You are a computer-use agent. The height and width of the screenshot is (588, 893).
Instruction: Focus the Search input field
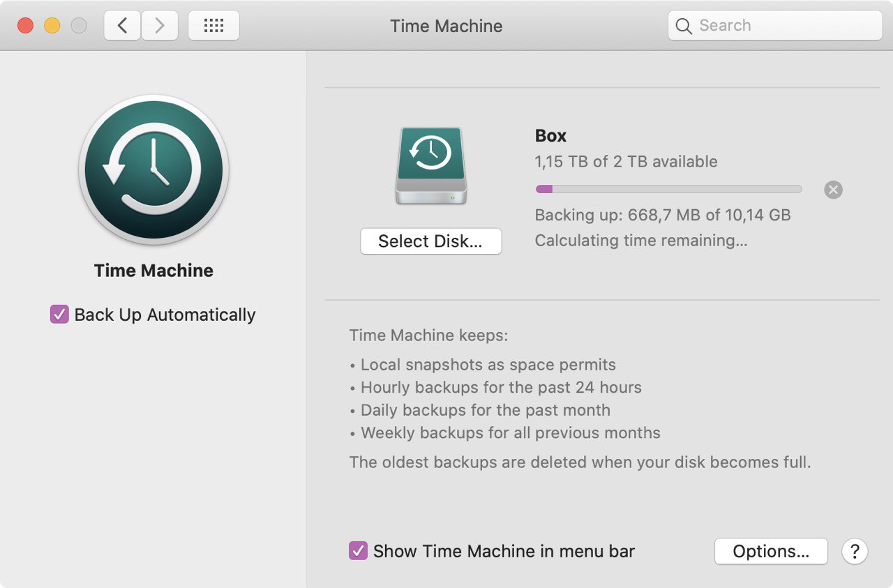(775, 26)
